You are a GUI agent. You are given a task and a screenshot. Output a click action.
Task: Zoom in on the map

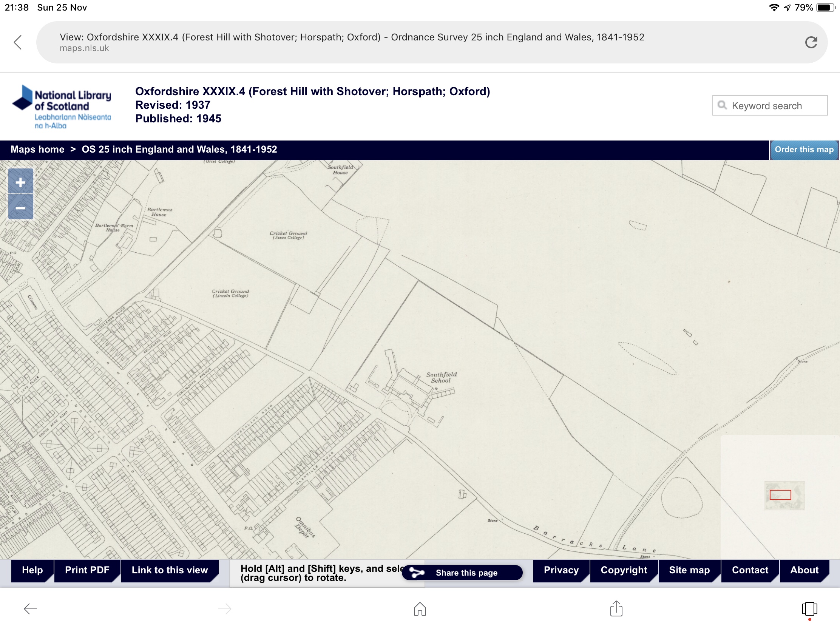[20, 182]
